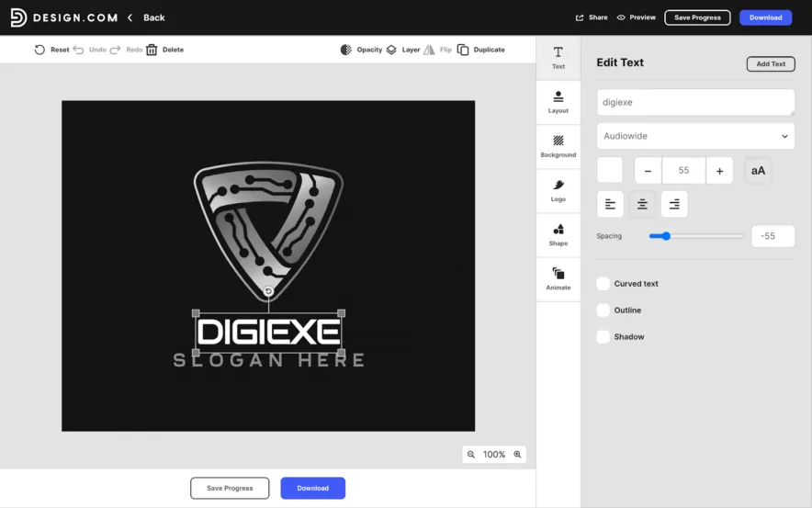Click the Reset icon in the toolbar

tap(39, 50)
